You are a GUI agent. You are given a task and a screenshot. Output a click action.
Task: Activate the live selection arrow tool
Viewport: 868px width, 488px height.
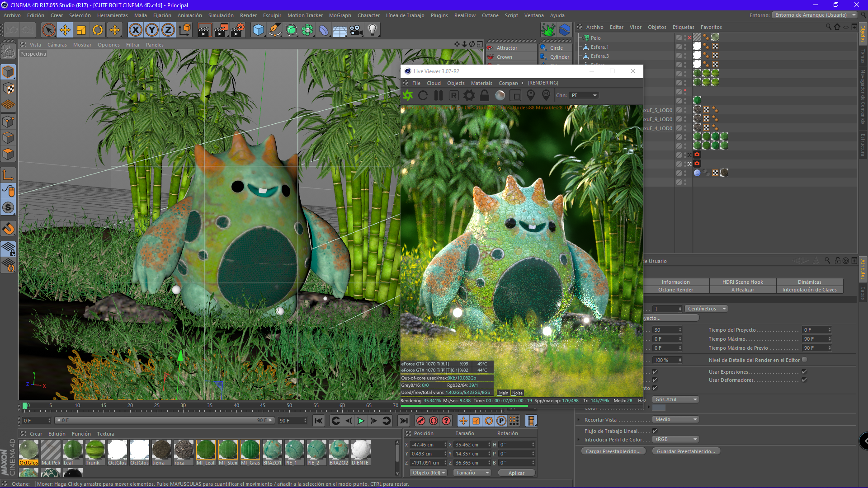(48, 30)
